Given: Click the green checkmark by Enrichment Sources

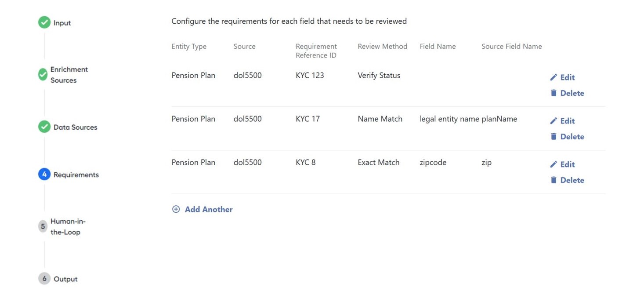Looking at the screenshot, I should (x=43, y=74).
